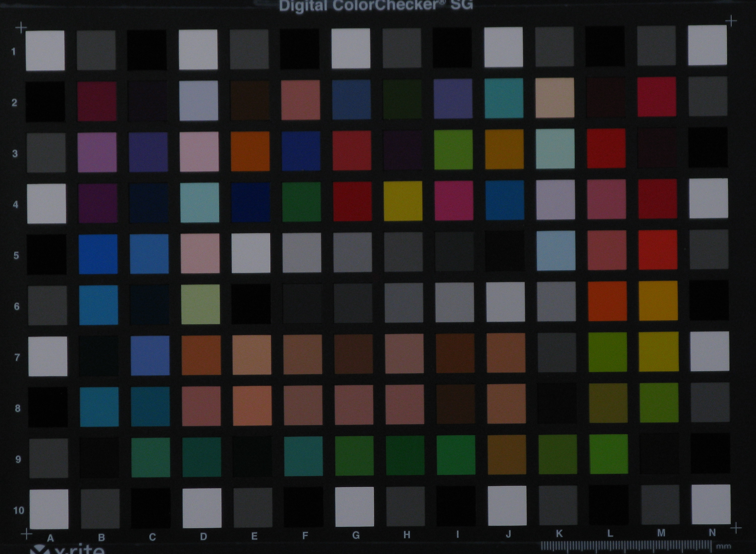Click the teal blue swatch at B8
The image size is (756, 554).
click(x=99, y=407)
